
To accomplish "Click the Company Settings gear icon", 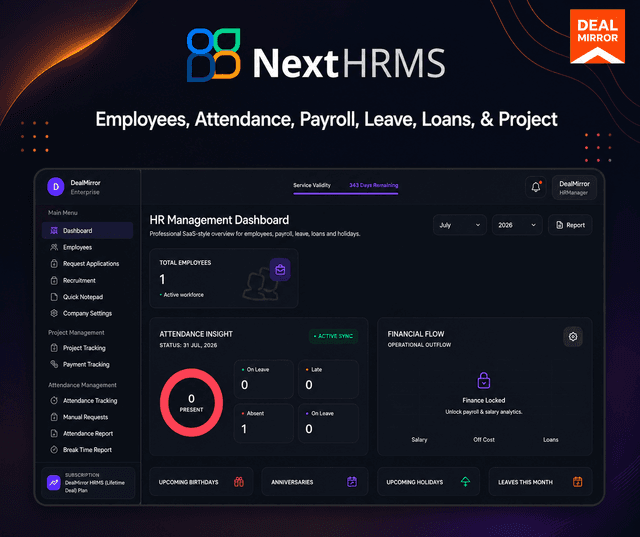I will coord(54,313).
